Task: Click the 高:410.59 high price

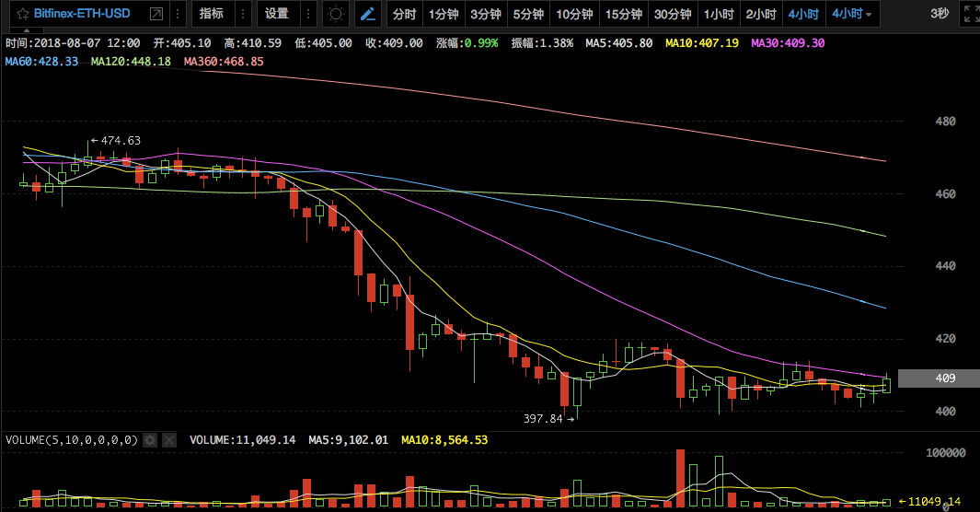Action: (253, 43)
